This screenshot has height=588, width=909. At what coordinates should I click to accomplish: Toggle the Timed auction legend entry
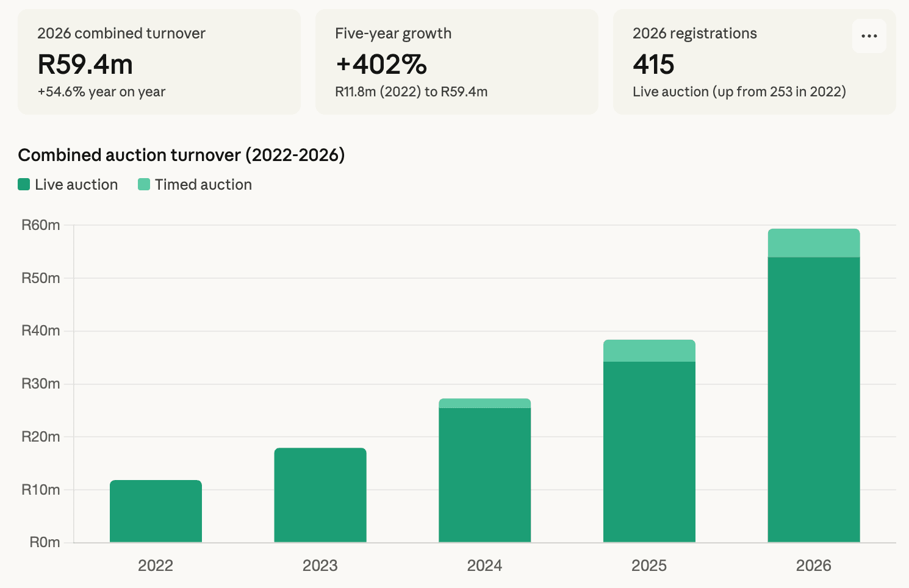coord(195,185)
